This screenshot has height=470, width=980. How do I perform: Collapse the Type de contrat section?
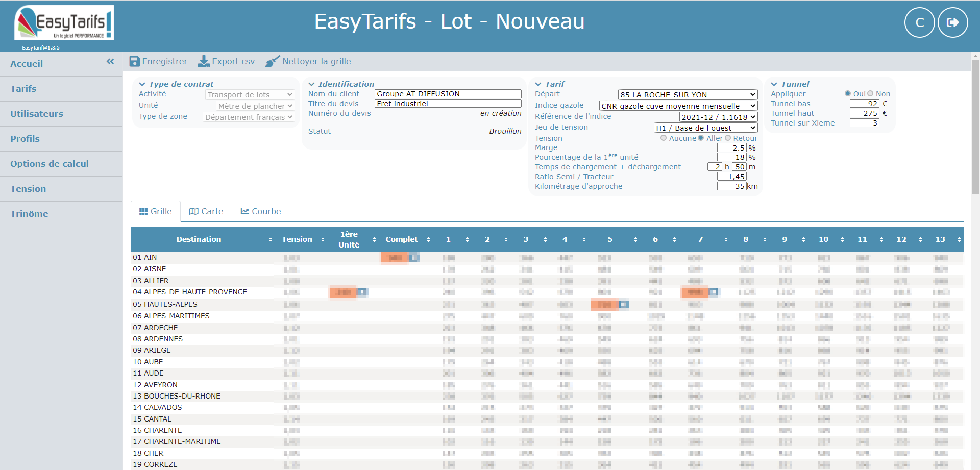(x=142, y=84)
